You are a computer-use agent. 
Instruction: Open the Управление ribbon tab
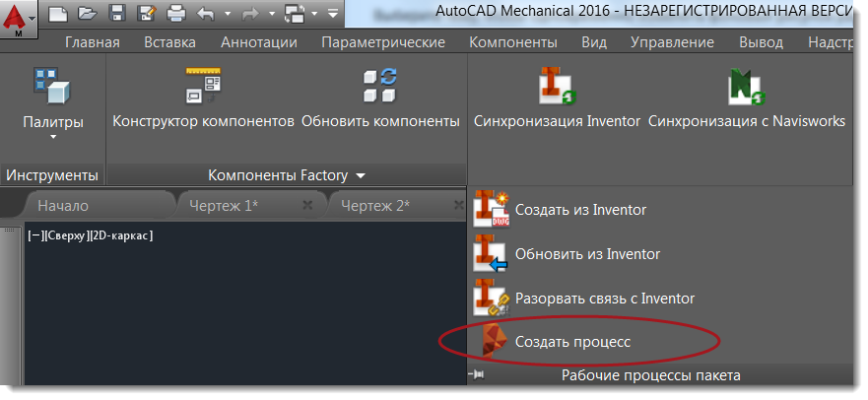(673, 42)
